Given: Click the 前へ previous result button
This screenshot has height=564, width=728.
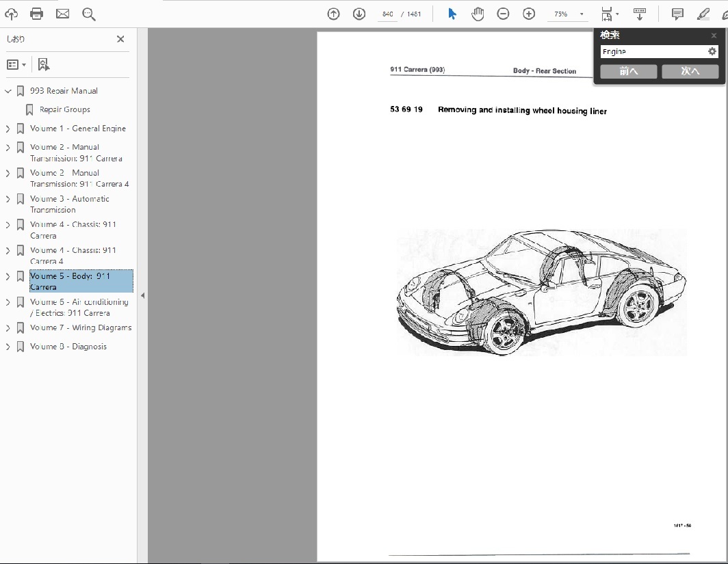Looking at the screenshot, I should tap(629, 71).
